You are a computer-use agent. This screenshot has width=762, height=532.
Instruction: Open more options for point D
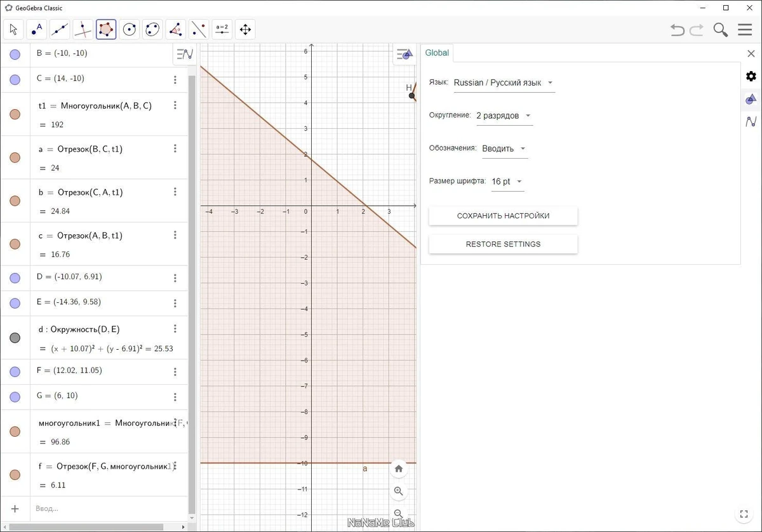coord(175,278)
